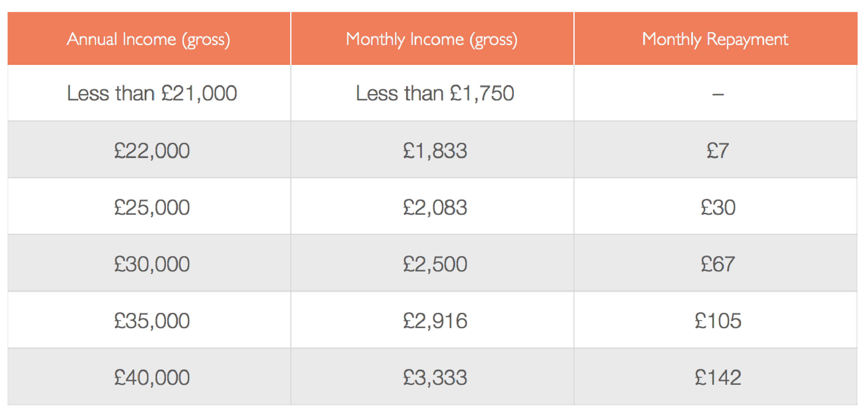The height and width of the screenshot is (419, 868).
Task: Select the £40,000 annual income cell
Action: [x=149, y=377]
